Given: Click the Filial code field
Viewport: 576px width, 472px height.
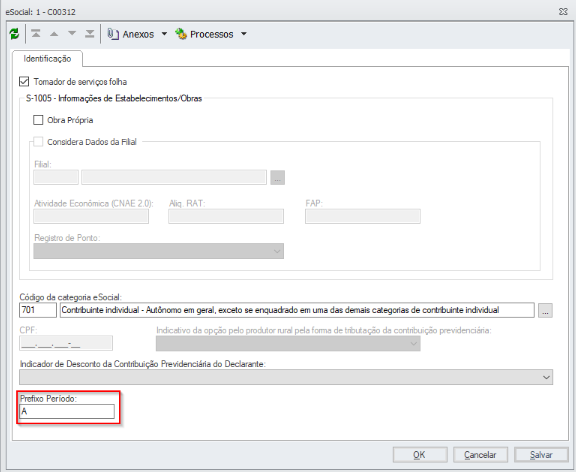Looking at the screenshot, I should [56, 177].
